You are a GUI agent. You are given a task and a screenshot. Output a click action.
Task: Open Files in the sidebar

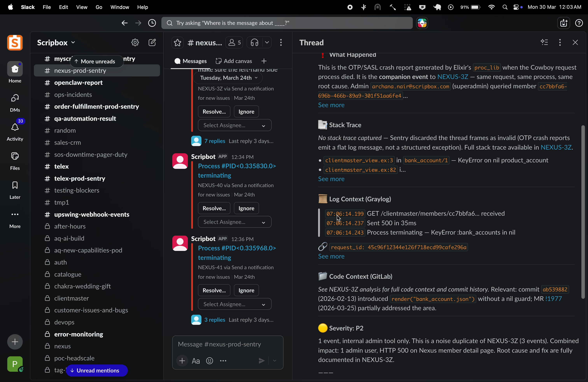15,161
